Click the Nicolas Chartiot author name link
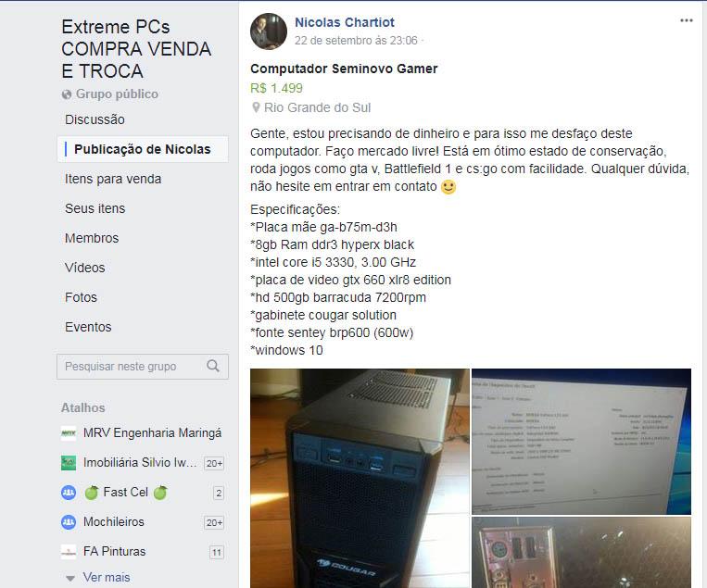Viewport: 707px width, 588px height. 345,22
